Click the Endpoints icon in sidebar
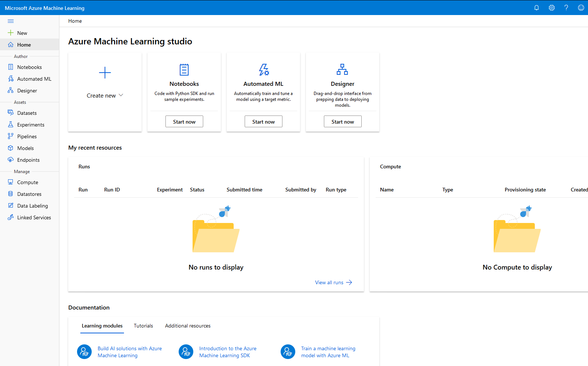Viewport: 588px width, 366px height. (11, 160)
